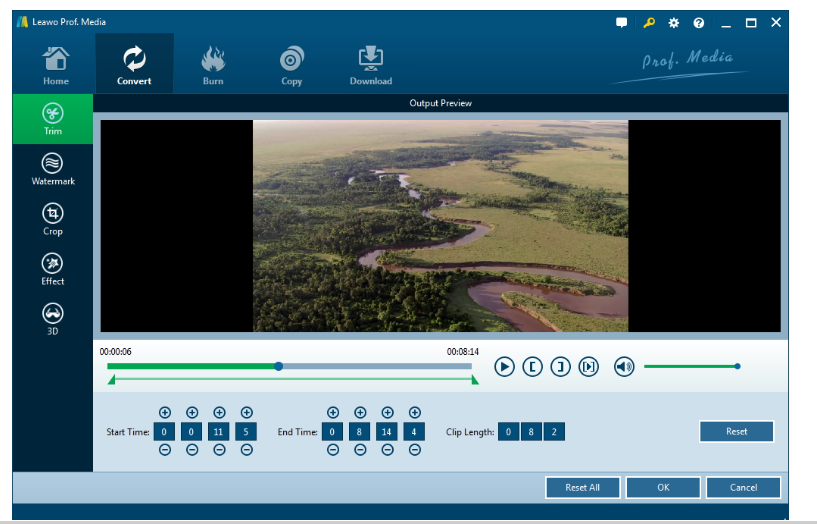Click the play clip segment icon

click(589, 367)
